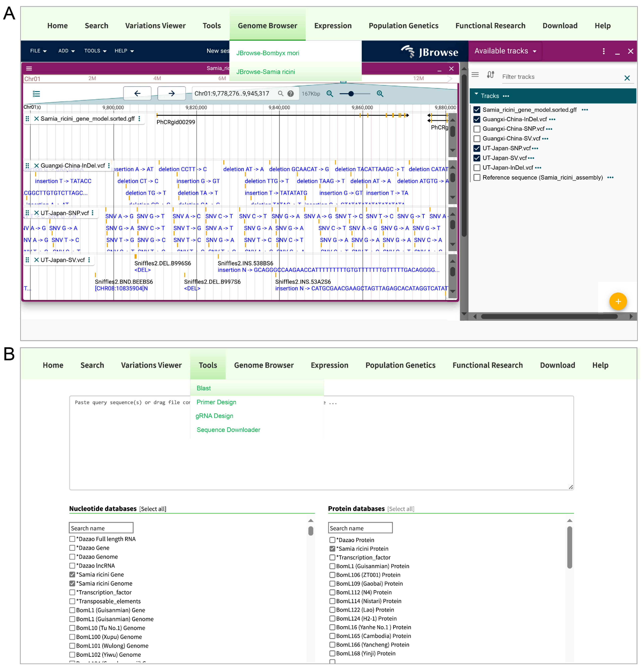The width and height of the screenshot is (644, 671).
Task: Check the Dazao Genome nucleotide database
Action: coord(72,557)
